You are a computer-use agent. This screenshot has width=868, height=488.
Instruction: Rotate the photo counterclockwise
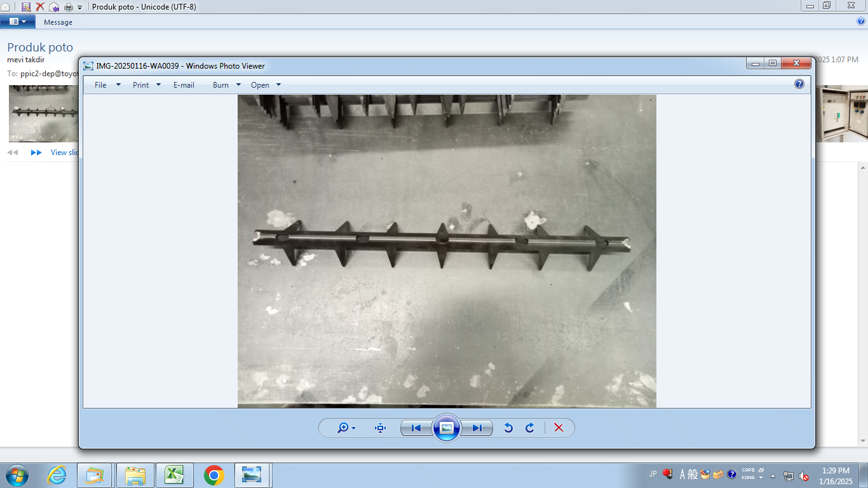pyautogui.click(x=508, y=428)
